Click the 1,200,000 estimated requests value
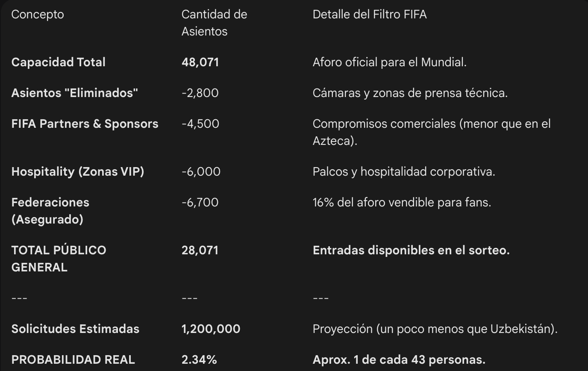 (x=211, y=329)
